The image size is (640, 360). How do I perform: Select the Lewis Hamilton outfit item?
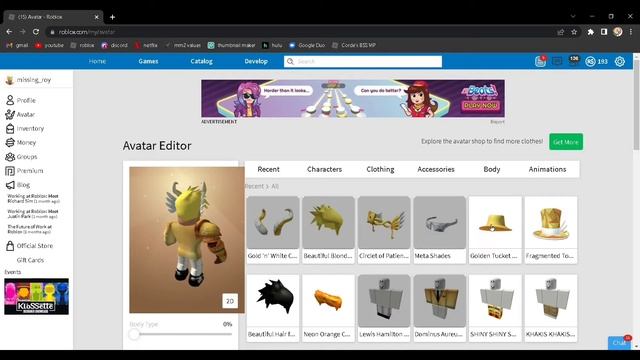(x=384, y=308)
